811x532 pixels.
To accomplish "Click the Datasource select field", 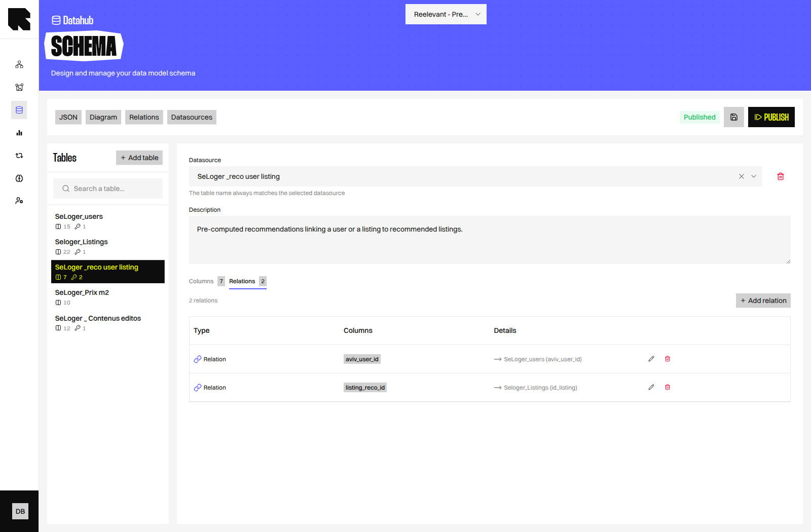I will click(x=475, y=176).
